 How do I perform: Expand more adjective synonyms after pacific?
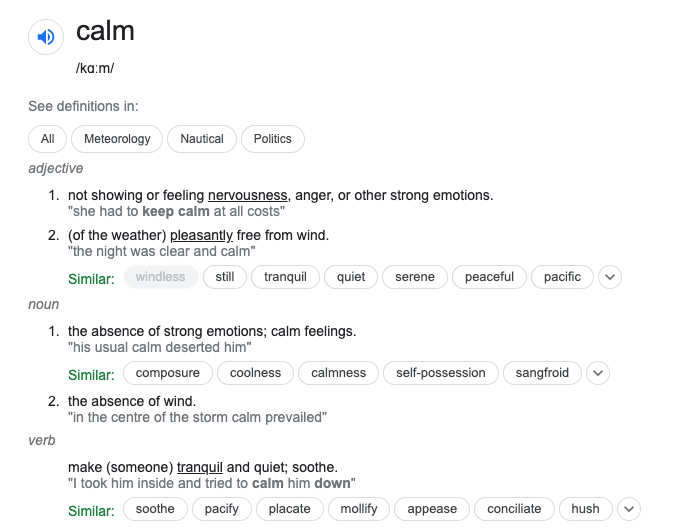pos(611,277)
